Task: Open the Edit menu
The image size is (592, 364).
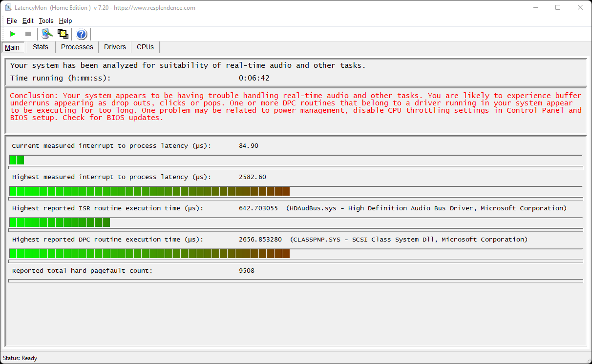Action: click(x=28, y=20)
